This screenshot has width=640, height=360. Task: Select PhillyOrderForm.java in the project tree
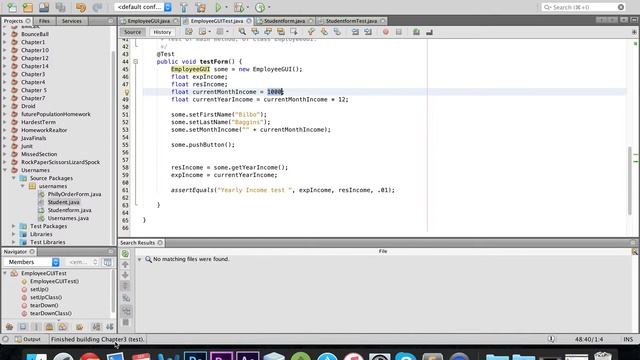coord(74,194)
